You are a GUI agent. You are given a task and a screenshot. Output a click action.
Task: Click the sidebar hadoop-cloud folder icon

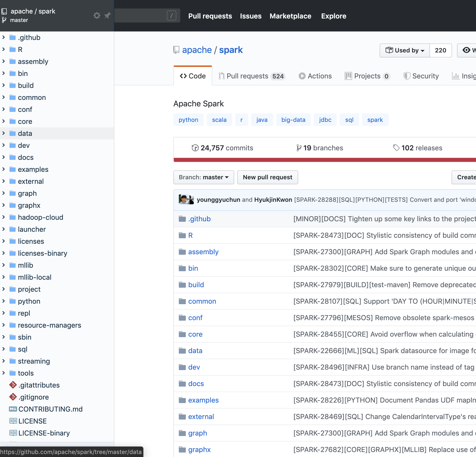12,217
